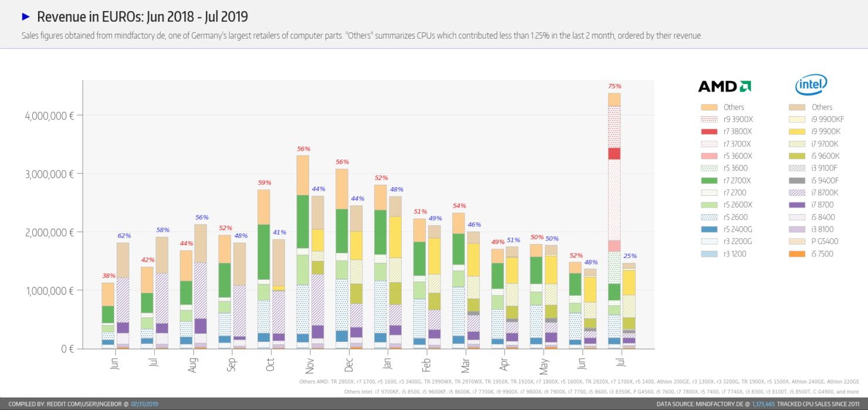Click the r7 3700X legend label
The width and height of the screenshot is (868, 410).
point(738,144)
